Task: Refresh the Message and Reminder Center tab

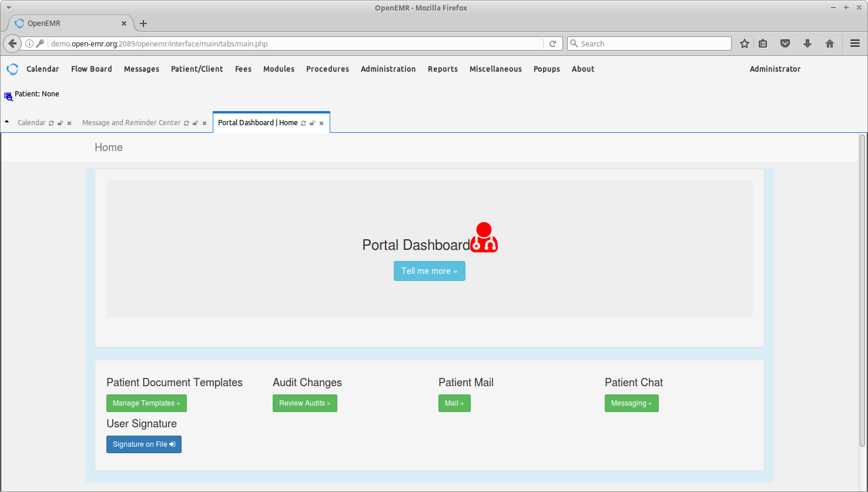Action: [x=186, y=123]
